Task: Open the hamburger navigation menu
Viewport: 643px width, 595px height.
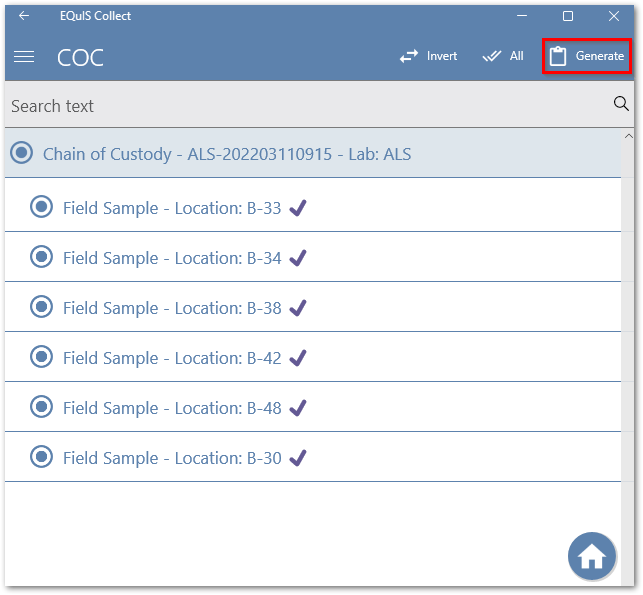Action: tap(24, 57)
